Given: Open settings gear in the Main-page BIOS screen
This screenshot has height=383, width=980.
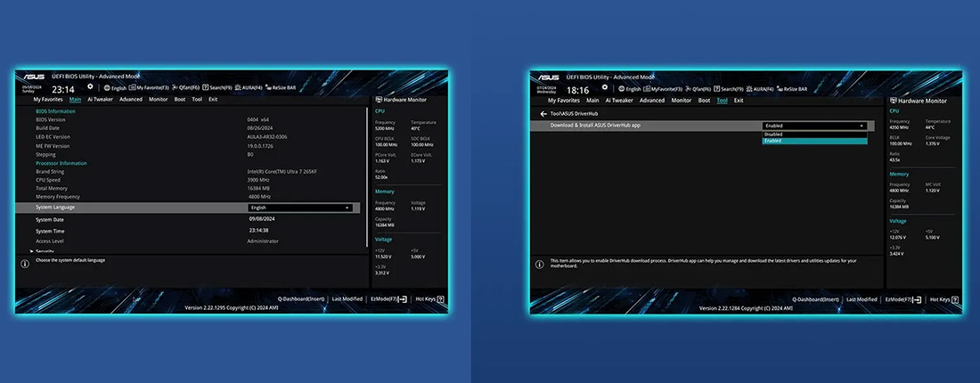Looking at the screenshot, I should tap(90, 87).
